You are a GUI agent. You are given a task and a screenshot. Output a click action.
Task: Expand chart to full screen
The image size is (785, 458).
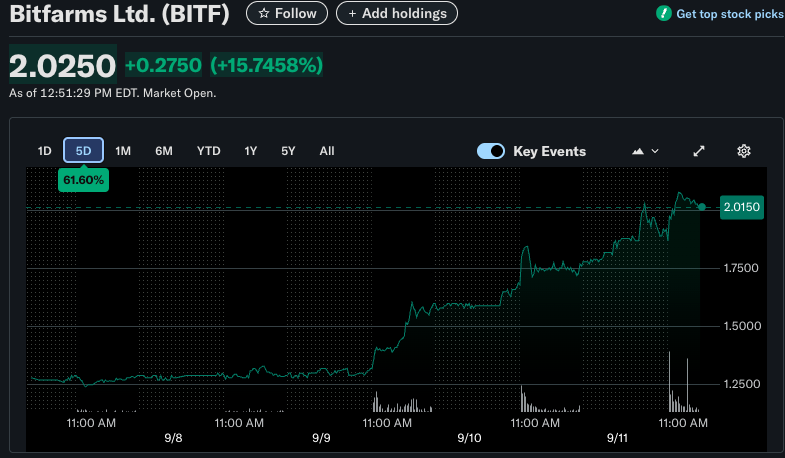click(699, 151)
